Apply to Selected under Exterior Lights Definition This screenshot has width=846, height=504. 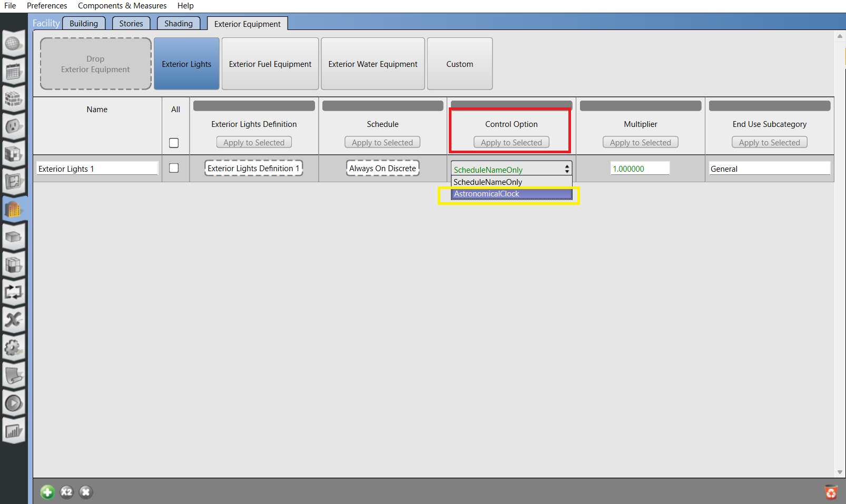coord(254,142)
